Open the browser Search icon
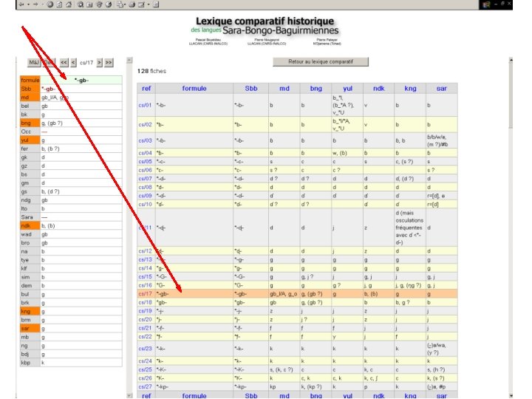This screenshot has height=399, width=532. [80, 4]
